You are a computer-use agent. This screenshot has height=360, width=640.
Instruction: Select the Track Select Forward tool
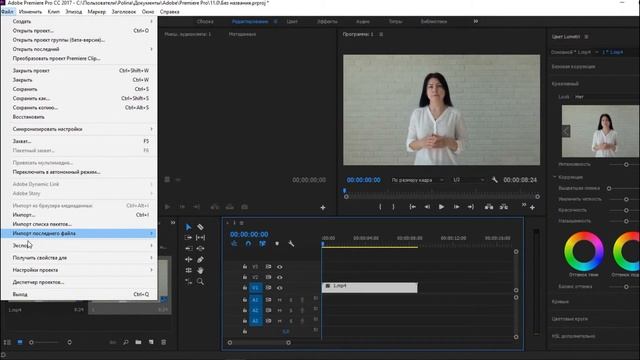188,238
